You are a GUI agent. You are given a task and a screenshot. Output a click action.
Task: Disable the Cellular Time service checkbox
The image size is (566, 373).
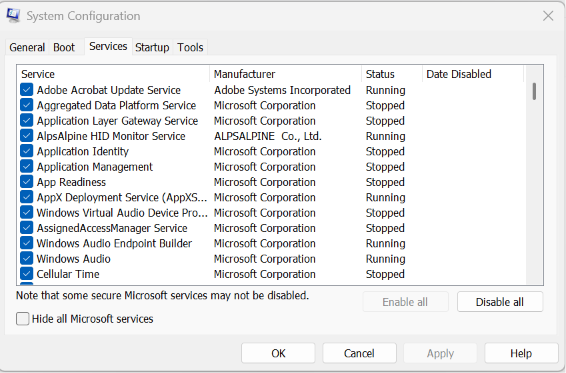point(27,274)
